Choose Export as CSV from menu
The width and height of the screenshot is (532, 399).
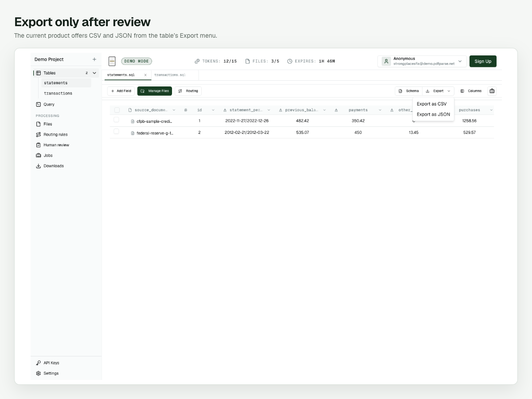(x=432, y=104)
